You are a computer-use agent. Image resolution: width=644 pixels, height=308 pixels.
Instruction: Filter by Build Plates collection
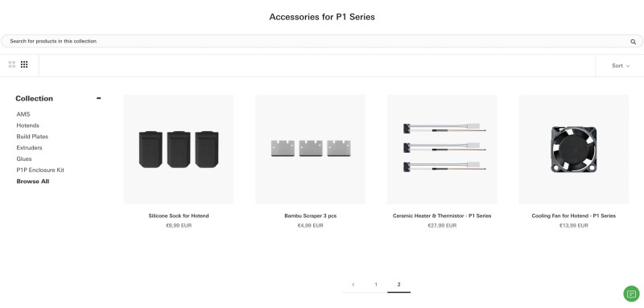32,137
